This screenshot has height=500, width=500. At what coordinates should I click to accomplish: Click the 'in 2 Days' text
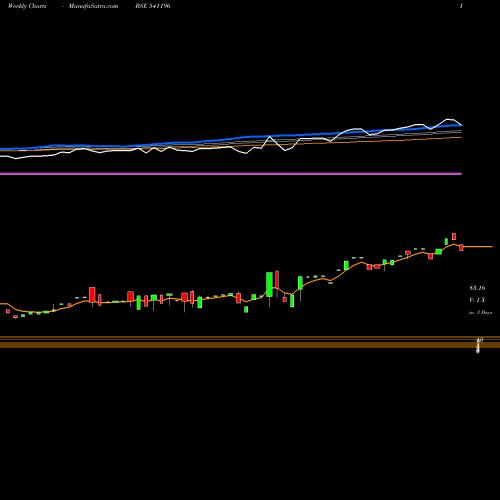480,312
